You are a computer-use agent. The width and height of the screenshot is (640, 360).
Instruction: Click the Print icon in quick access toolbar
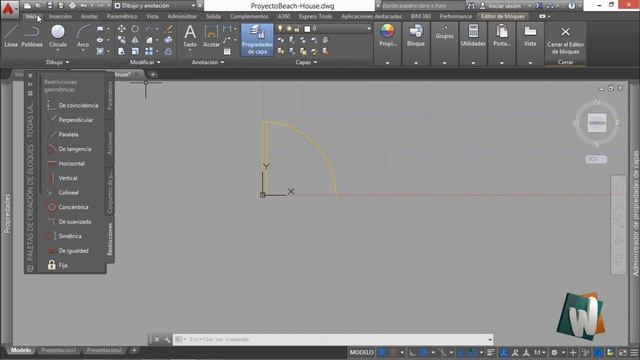tap(72, 6)
